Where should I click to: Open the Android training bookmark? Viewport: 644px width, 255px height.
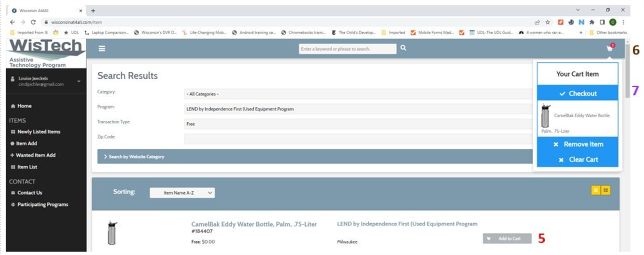click(254, 32)
